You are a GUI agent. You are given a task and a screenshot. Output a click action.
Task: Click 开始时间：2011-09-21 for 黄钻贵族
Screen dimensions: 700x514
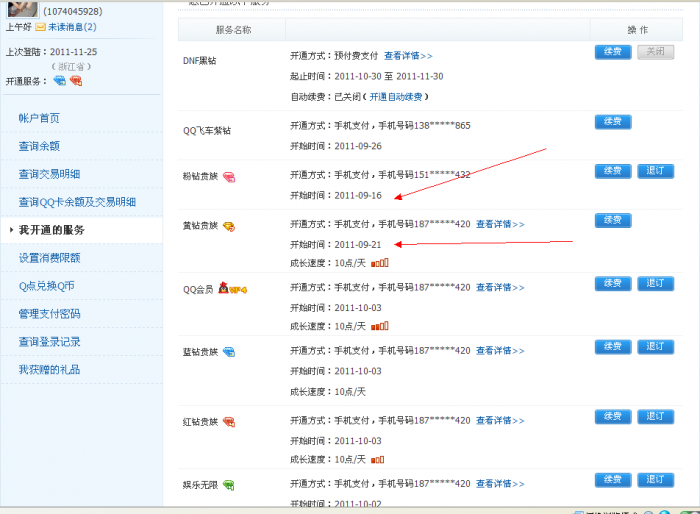coord(336,245)
